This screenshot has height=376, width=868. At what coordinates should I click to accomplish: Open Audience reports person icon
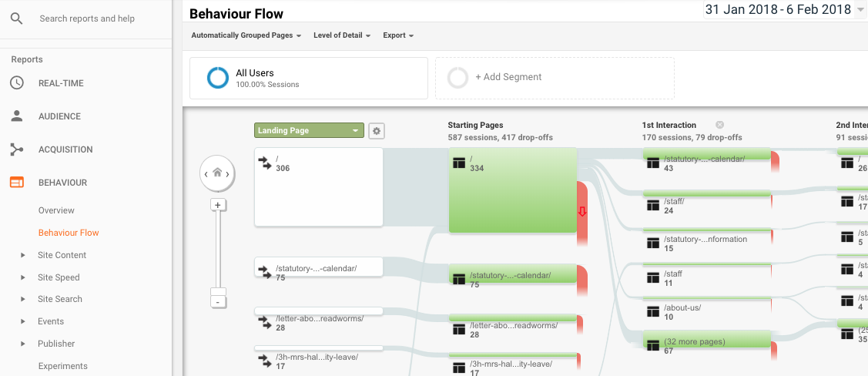pyautogui.click(x=17, y=116)
